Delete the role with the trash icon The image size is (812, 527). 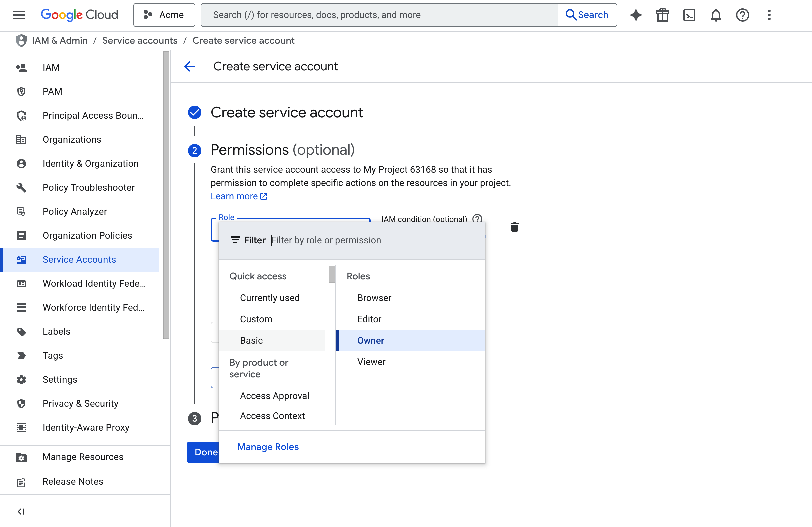[514, 227]
